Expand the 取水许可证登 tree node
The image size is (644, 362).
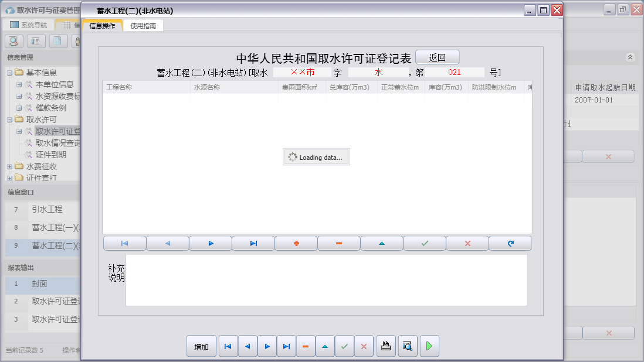[19, 132]
